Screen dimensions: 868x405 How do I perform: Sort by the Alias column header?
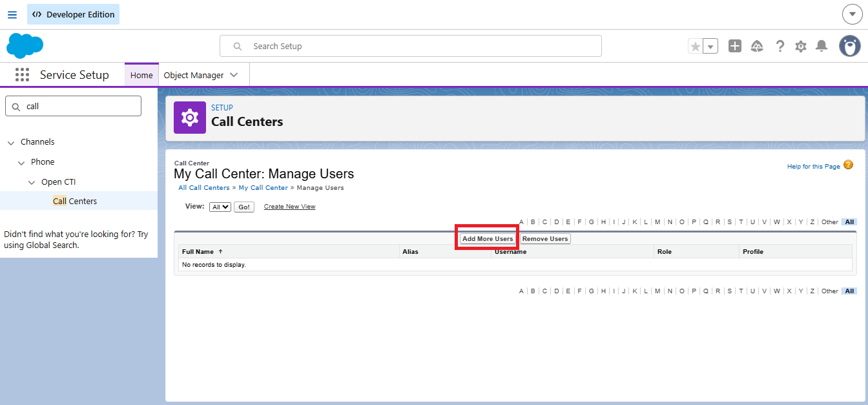(x=410, y=251)
